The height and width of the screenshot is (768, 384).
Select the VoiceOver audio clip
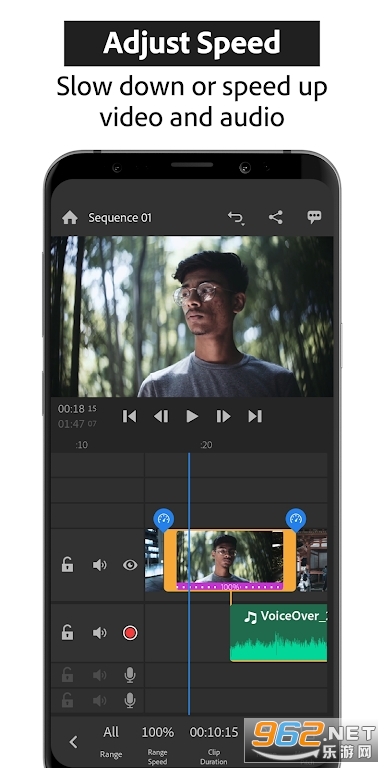pos(278,633)
